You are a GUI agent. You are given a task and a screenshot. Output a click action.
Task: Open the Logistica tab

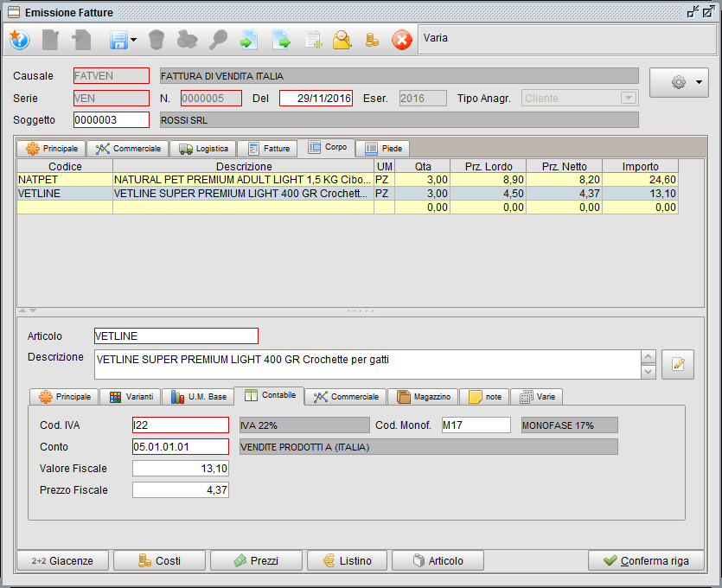coord(203,149)
